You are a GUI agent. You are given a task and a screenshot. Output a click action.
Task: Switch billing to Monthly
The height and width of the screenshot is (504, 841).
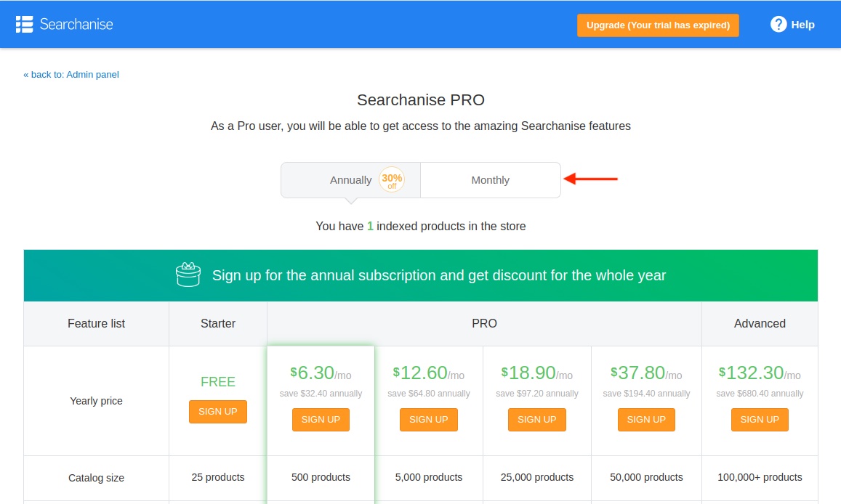(490, 180)
